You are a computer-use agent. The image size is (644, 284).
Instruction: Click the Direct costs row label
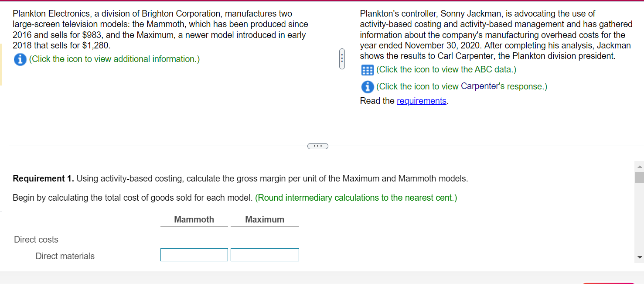pyautogui.click(x=36, y=239)
